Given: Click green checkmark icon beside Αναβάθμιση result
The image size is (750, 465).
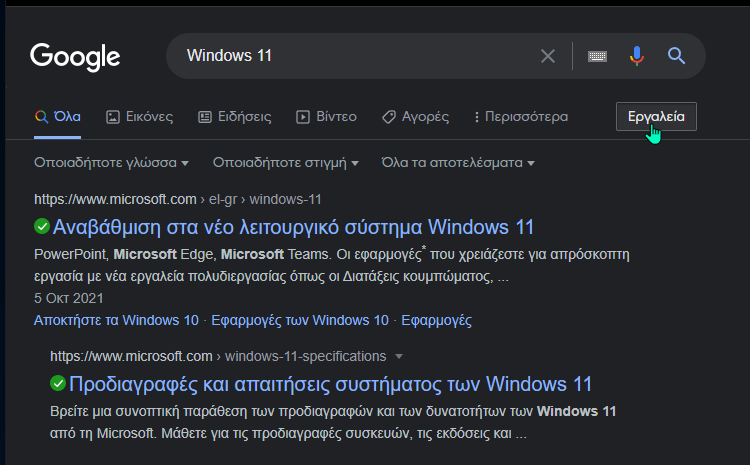Looking at the screenshot, I should click(x=42, y=226).
